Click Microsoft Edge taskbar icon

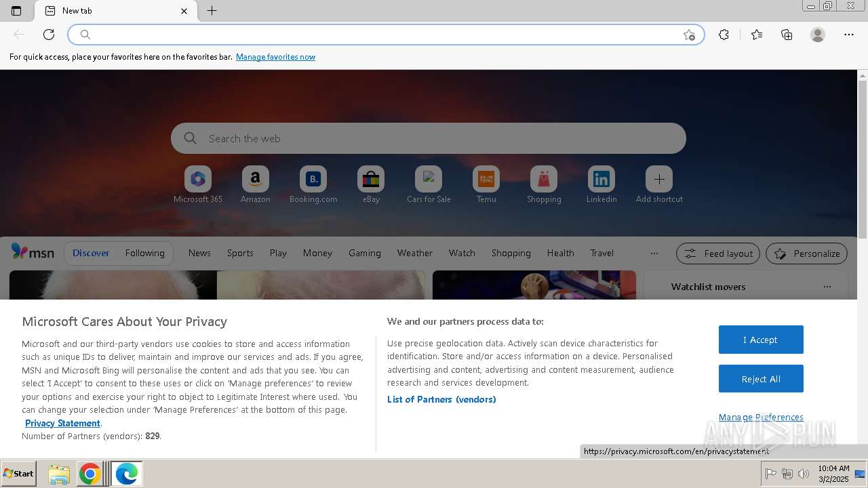(126, 474)
